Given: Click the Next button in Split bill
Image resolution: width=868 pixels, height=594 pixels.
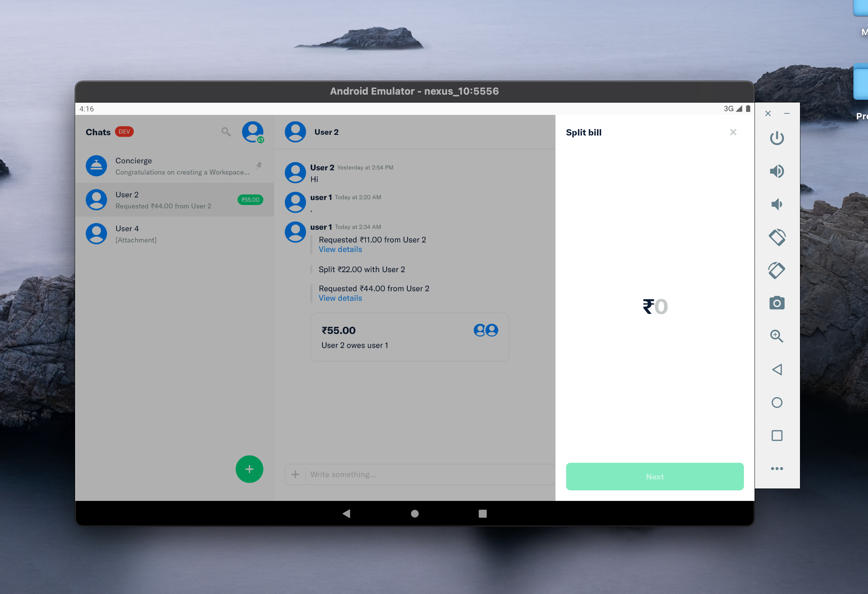Looking at the screenshot, I should coord(655,476).
